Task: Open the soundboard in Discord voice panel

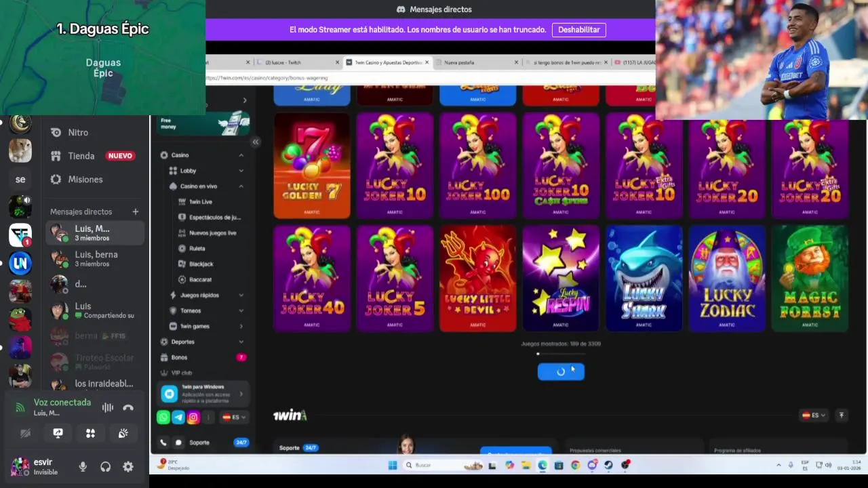Action: click(123, 433)
